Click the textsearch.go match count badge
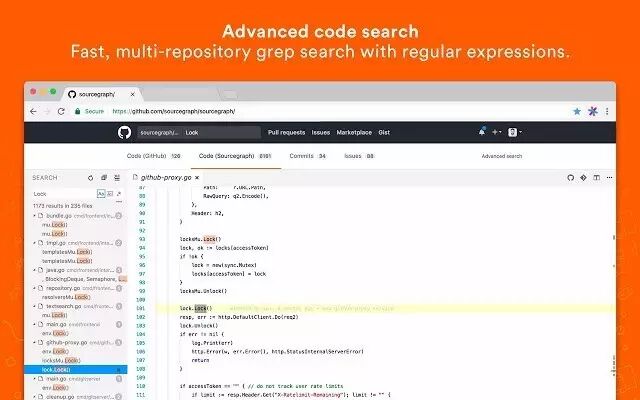Viewport: 640px width, 400px height. click(119, 306)
